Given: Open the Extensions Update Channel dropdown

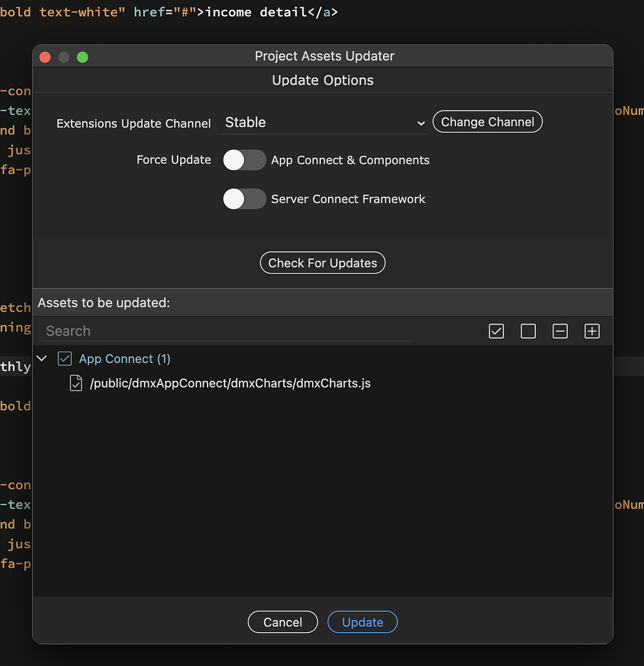Looking at the screenshot, I should pyautogui.click(x=323, y=122).
